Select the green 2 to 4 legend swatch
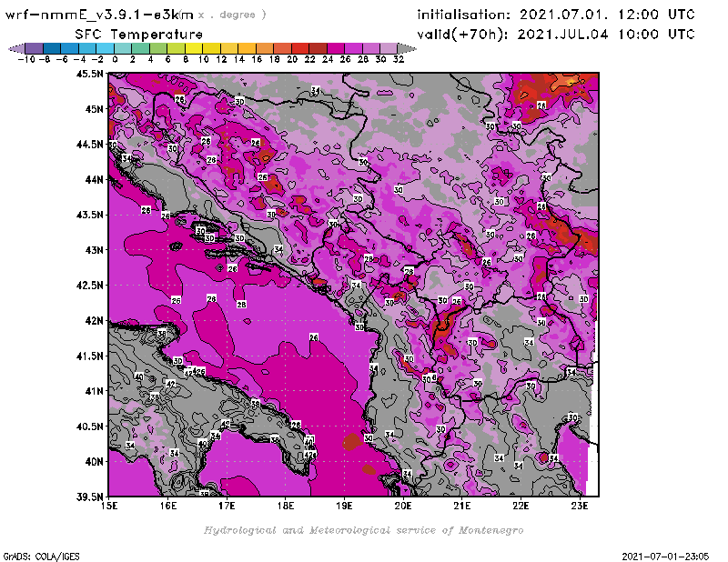The image size is (728, 562). [140, 49]
